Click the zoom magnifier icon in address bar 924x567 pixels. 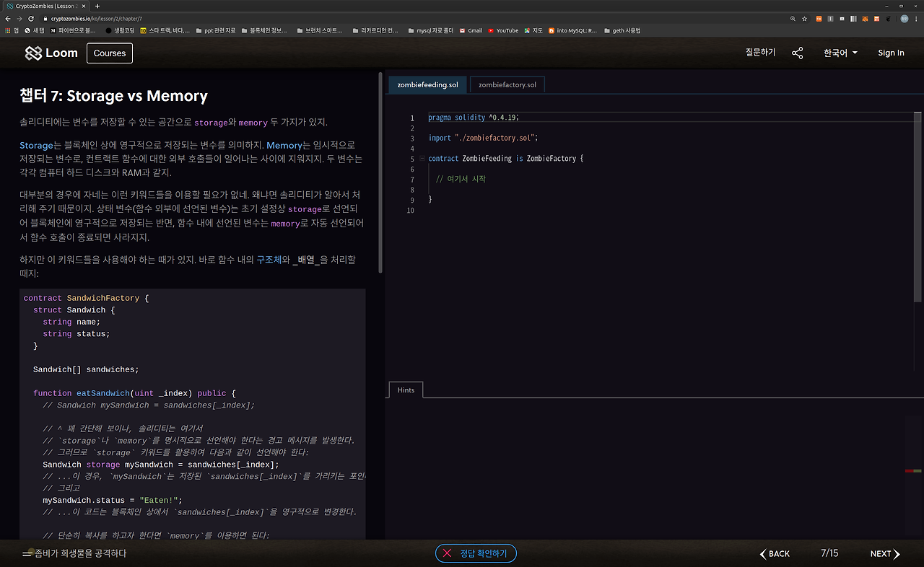[x=793, y=19]
